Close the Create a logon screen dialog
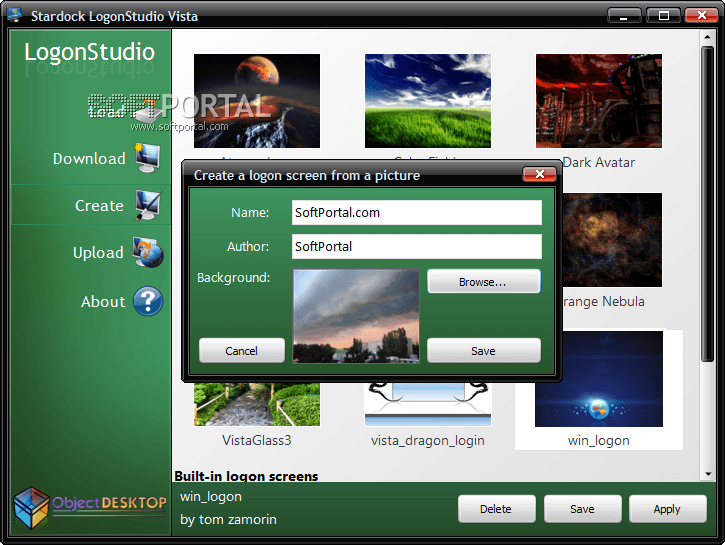 539,174
